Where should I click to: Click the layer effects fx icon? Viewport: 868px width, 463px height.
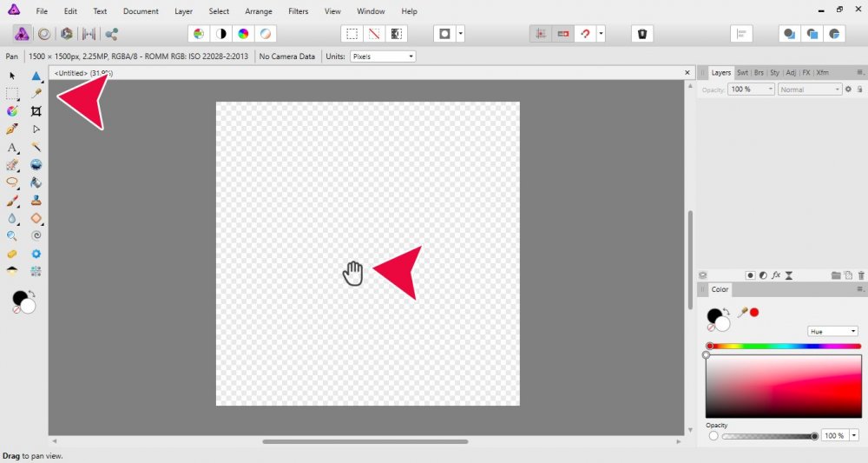click(776, 275)
